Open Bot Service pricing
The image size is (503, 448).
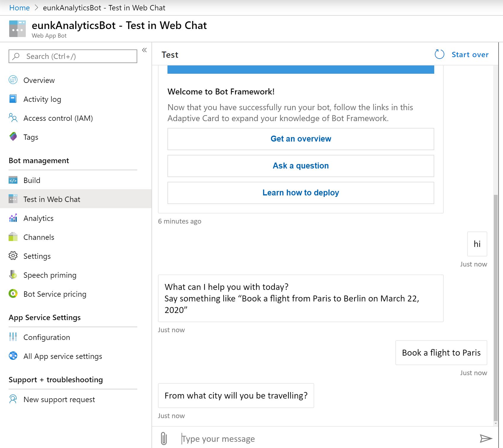(x=76, y=294)
